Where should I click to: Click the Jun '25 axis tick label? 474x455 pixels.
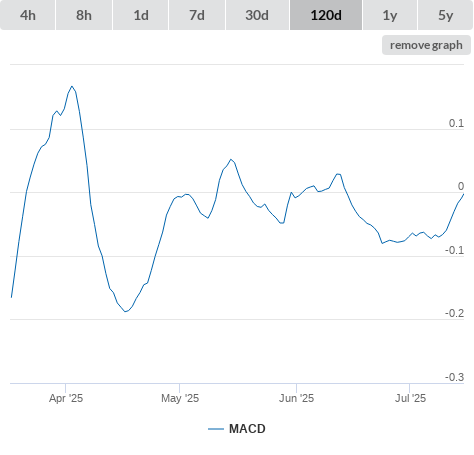pos(296,398)
